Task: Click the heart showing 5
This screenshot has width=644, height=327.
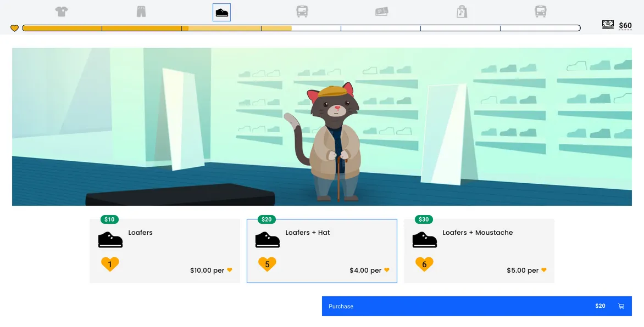Action: tap(268, 264)
